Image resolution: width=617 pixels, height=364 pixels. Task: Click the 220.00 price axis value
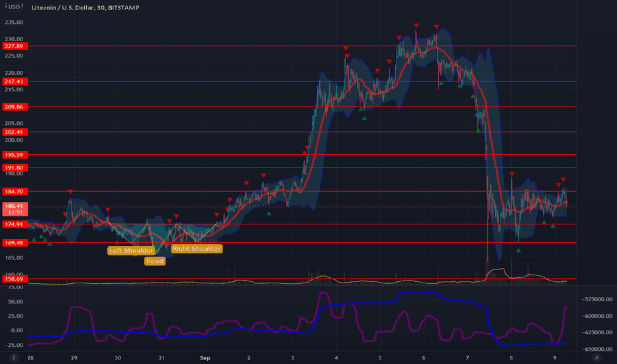(x=14, y=73)
